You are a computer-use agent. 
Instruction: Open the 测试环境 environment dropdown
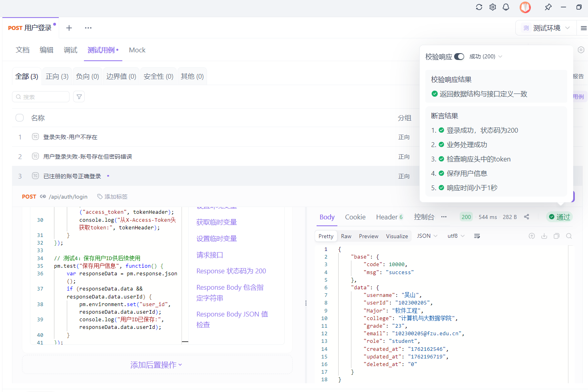click(546, 28)
